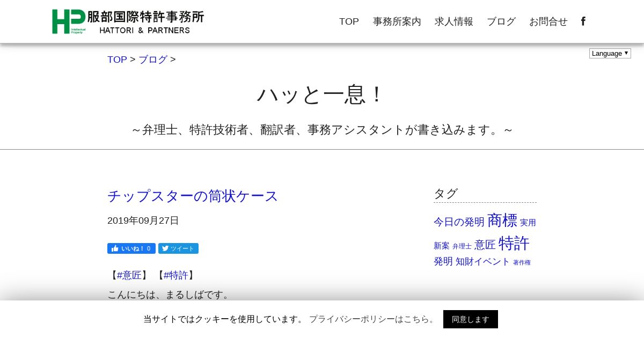Screen dimensions: 644x338
Task: Select the 弁理士 tag
Action: tap(462, 246)
